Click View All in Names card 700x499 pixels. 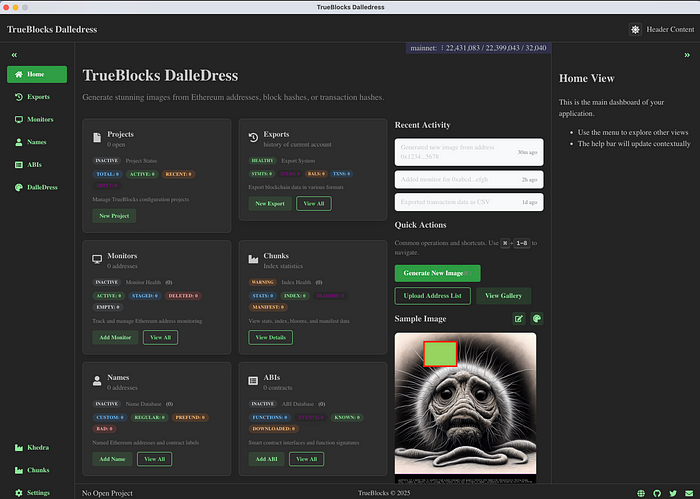(x=154, y=459)
